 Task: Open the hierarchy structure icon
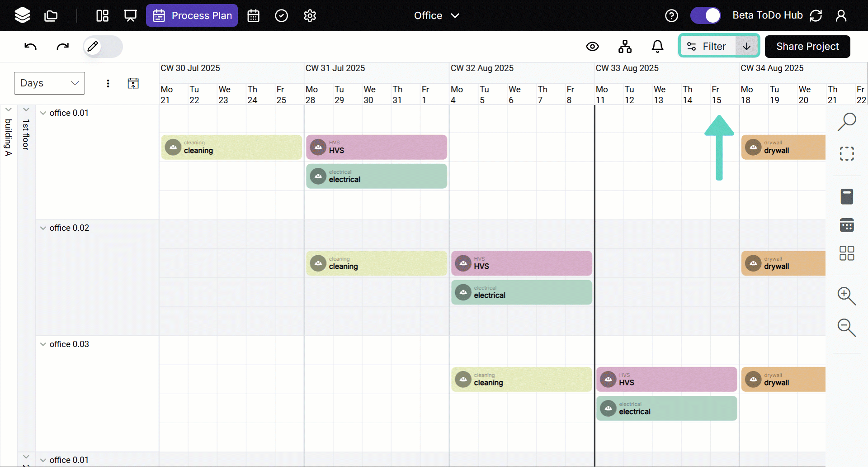(x=625, y=46)
